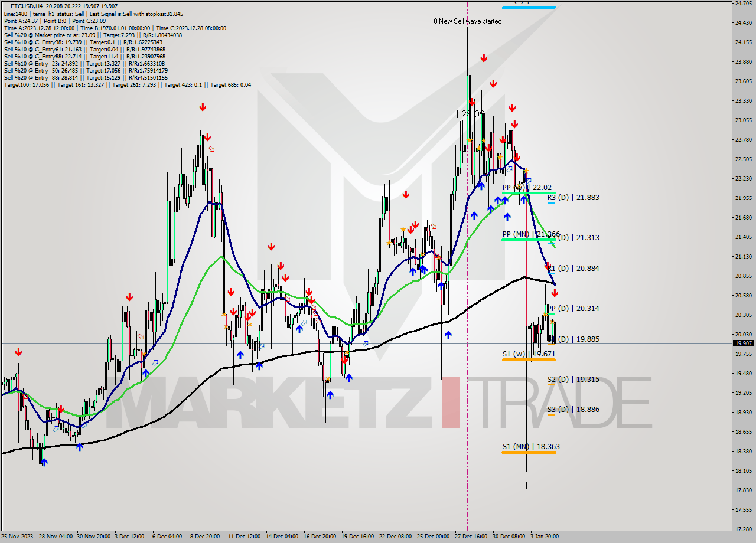Select the 'S2 (D) | 19.315' support label
This screenshot has width=756, height=543.
pos(573,380)
